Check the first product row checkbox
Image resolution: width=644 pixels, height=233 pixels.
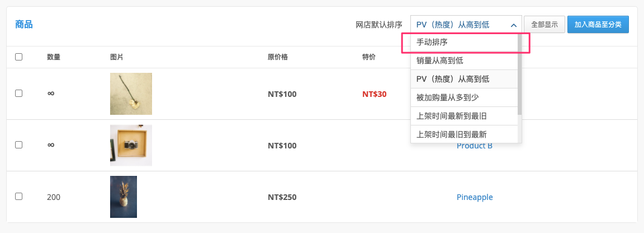18,94
